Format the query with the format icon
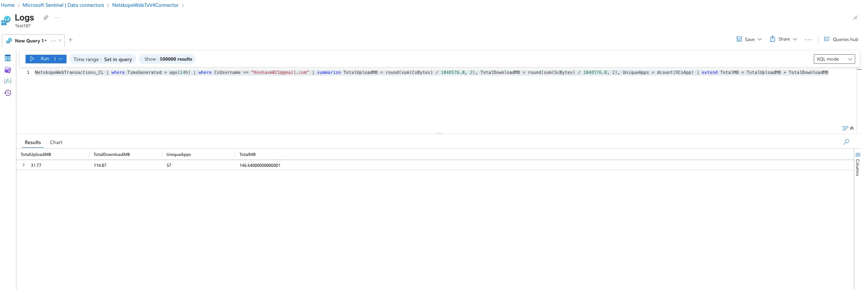This screenshot has width=868, height=290. tap(845, 128)
